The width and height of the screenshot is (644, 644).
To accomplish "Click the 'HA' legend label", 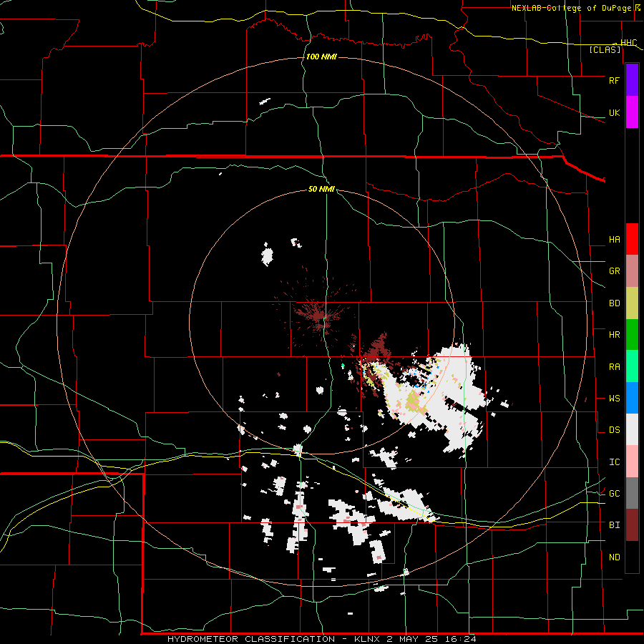I will pyautogui.click(x=614, y=239).
